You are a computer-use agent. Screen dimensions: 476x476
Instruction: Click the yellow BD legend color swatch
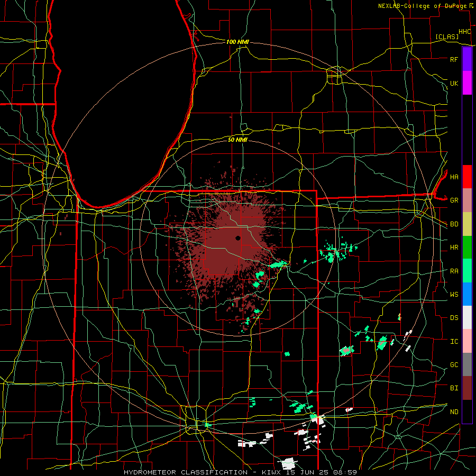pyautogui.click(x=467, y=224)
